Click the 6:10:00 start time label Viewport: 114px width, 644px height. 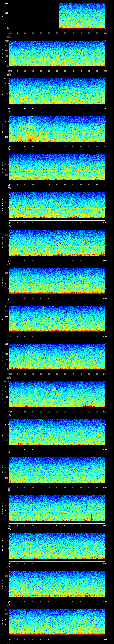[9, 260]
